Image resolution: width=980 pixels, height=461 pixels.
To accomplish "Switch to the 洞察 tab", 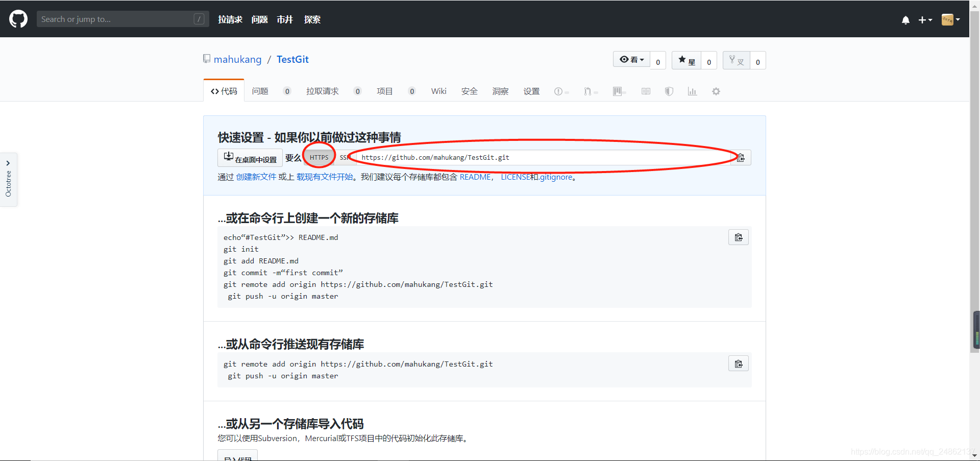I will tap(500, 91).
